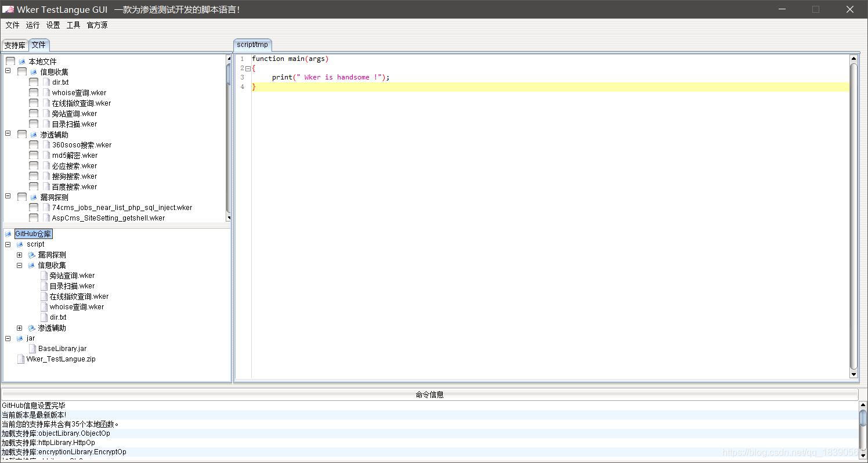Click the local 目录扫描.wker file icon
This screenshot has height=463, width=868.
point(46,124)
